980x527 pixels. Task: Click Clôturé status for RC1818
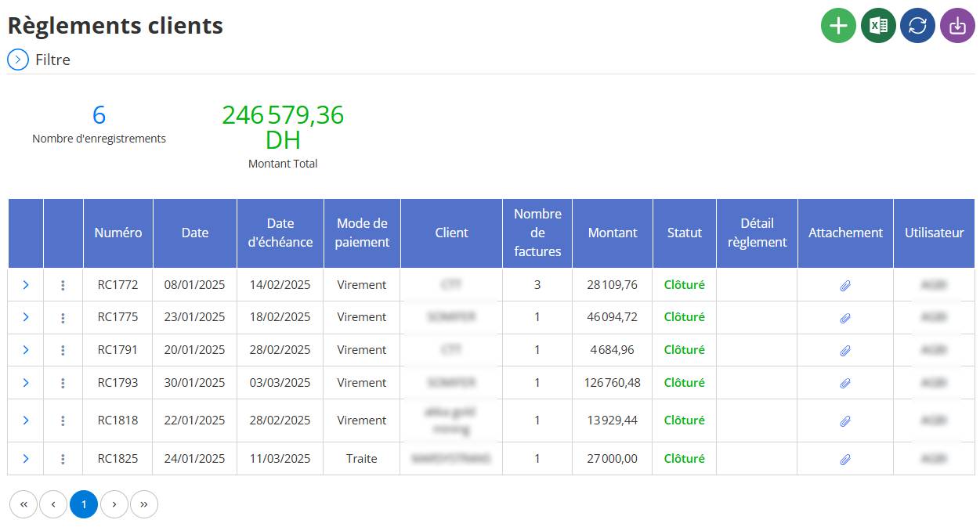[x=685, y=421]
